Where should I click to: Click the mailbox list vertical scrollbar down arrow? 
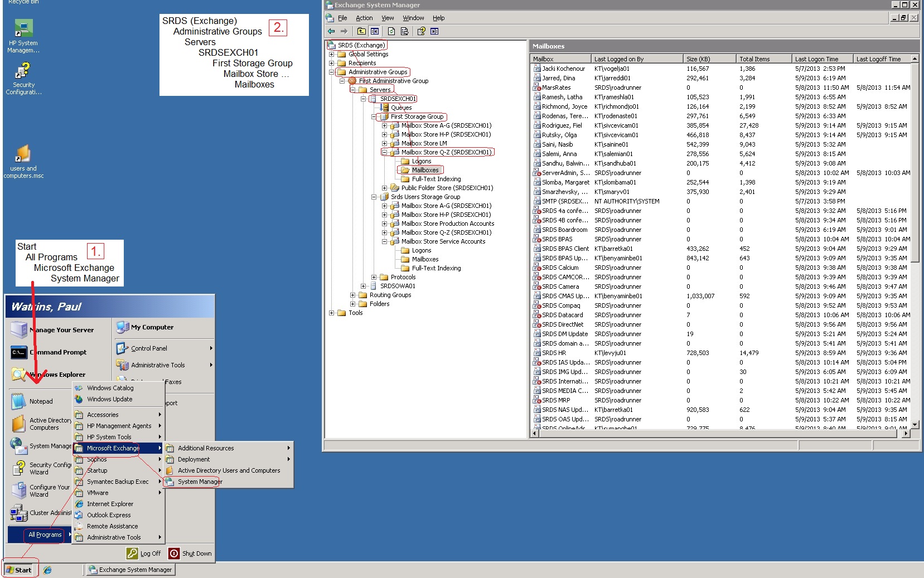pyautogui.click(x=915, y=425)
